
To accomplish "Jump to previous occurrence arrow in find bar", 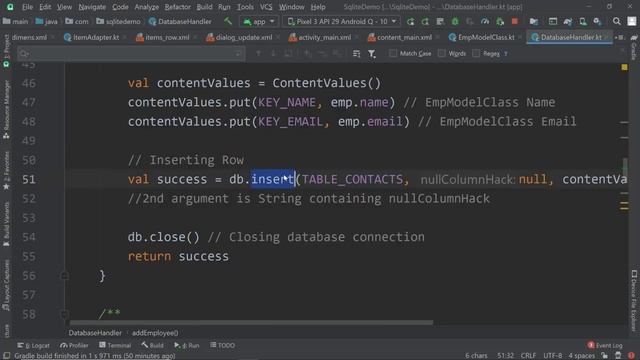I will pyautogui.click(x=258, y=53).
